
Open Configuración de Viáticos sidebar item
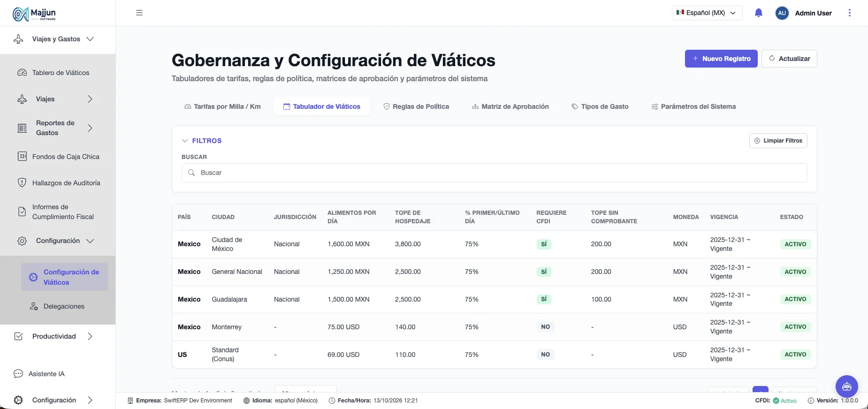tap(64, 277)
